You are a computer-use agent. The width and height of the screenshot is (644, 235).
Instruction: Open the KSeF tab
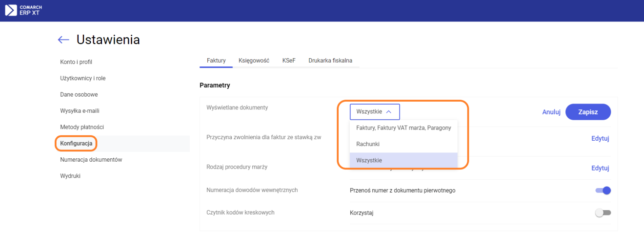289,61
